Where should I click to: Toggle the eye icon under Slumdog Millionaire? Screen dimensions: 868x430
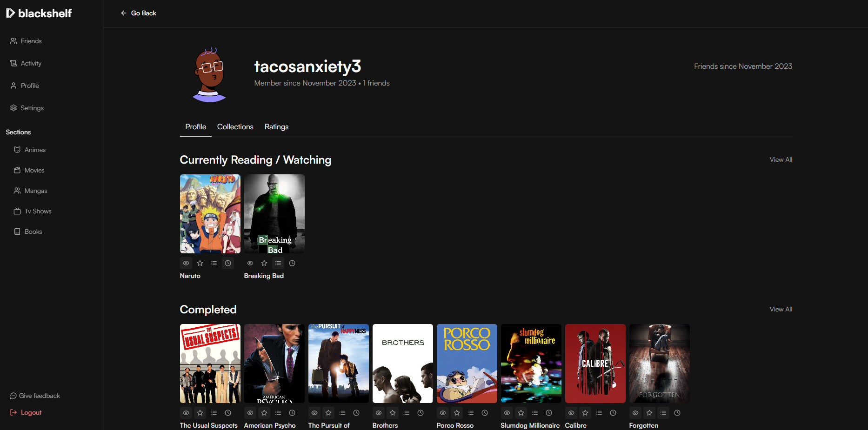(x=507, y=413)
